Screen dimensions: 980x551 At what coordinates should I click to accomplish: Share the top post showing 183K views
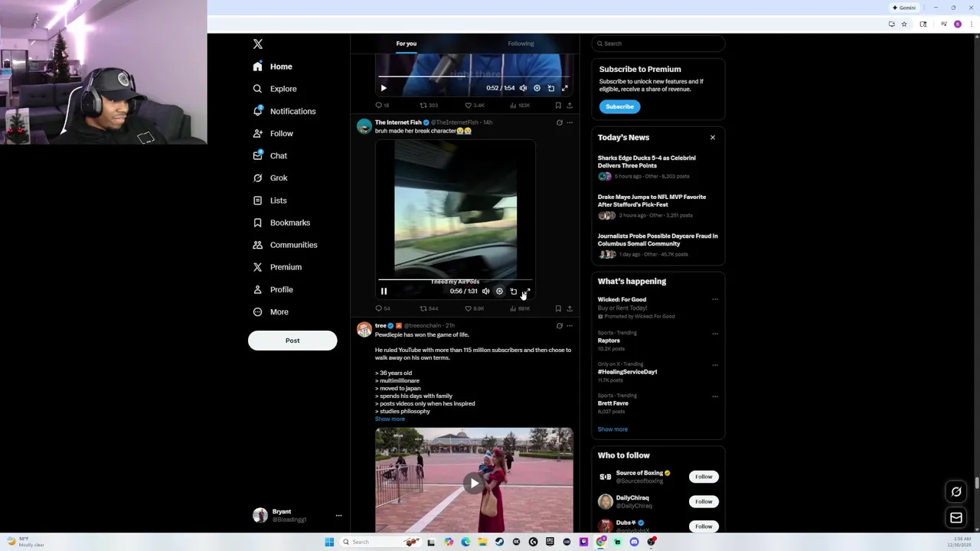point(570,106)
